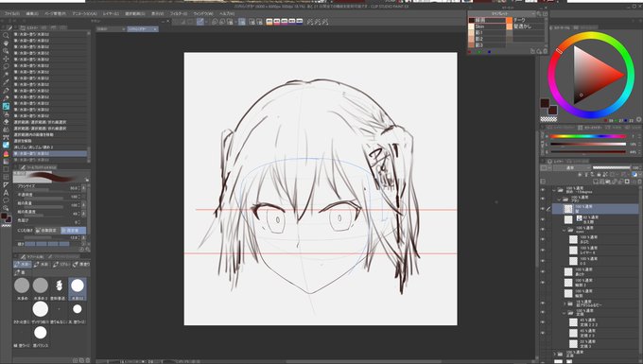Hide the top-level folder layer eye
This screenshot has width=643, height=364.
(543, 190)
